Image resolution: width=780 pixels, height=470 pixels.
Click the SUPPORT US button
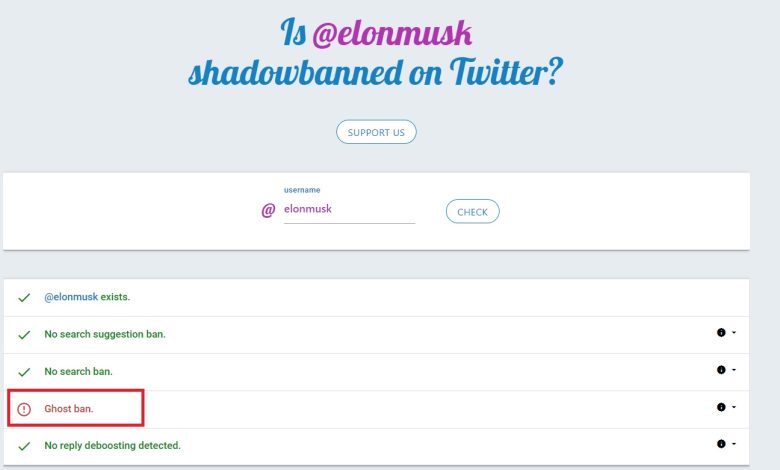coord(376,132)
